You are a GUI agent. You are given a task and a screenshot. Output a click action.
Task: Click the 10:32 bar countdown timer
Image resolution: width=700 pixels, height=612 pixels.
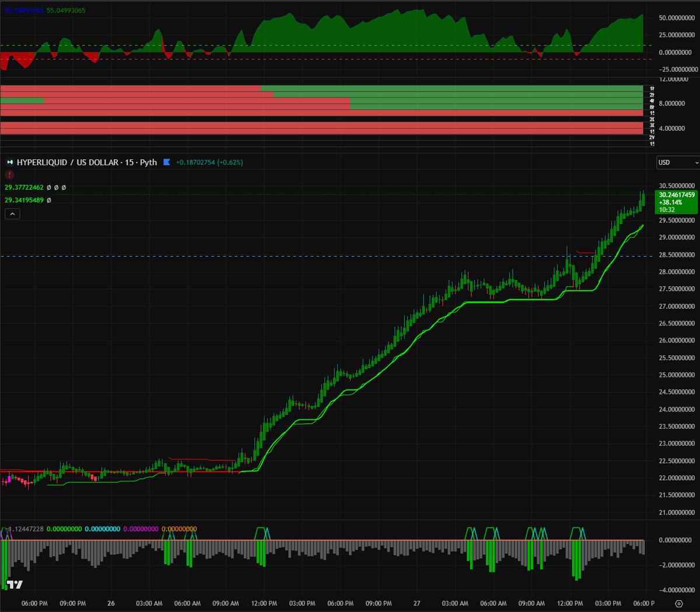(x=667, y=210)
